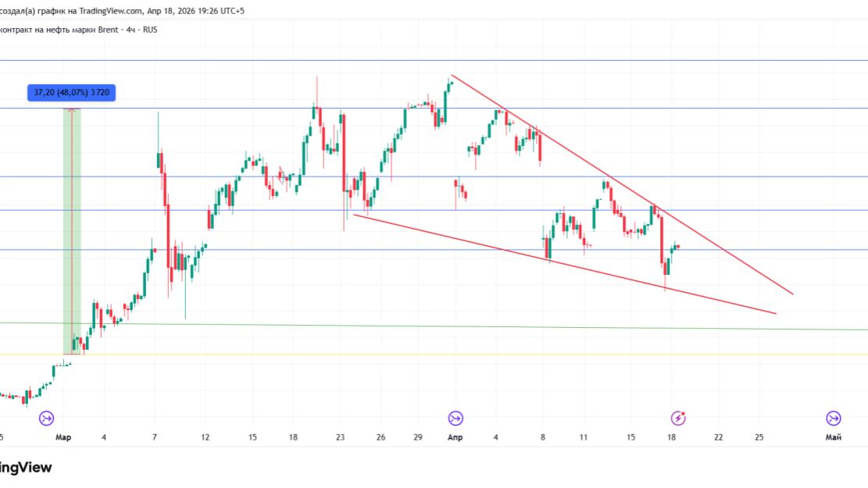Click the 4ч timeframe label
The image size is (868, 488).
132,30
